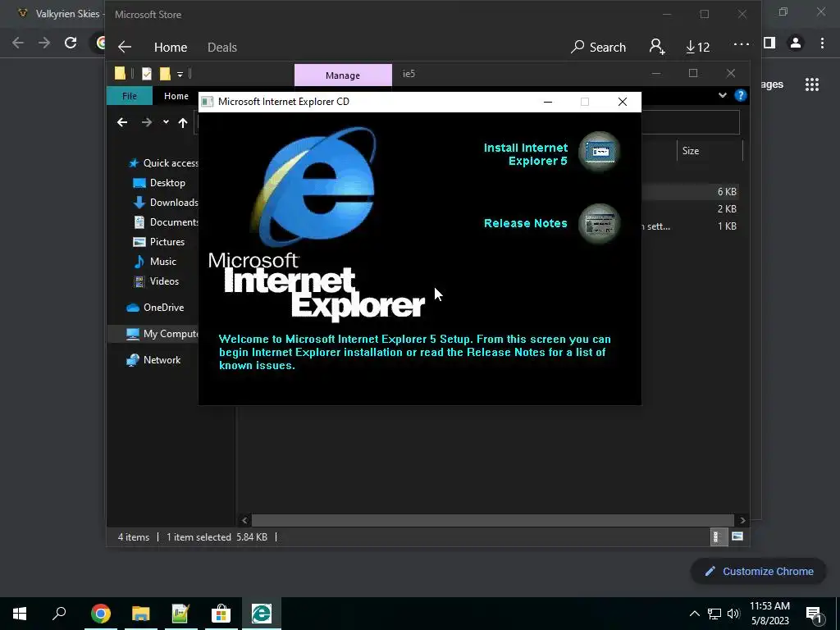Open the Manage tab in File Explorer
This screenshot has height=630, width=840.
tap(343, 75)
